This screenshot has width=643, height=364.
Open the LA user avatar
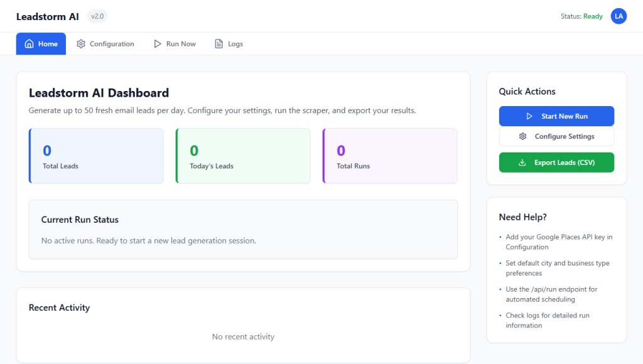619,16
